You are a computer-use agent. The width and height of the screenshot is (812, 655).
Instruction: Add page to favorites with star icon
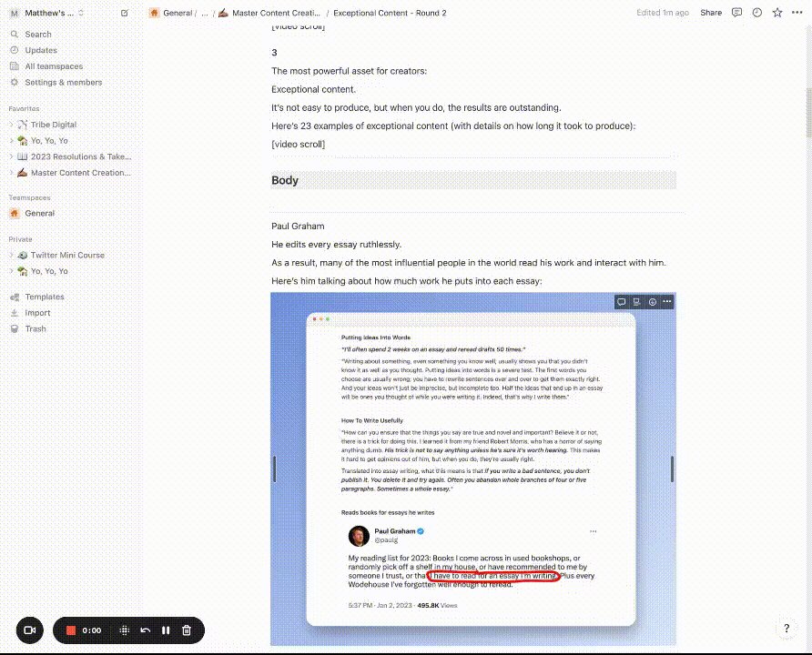point(777,13)
